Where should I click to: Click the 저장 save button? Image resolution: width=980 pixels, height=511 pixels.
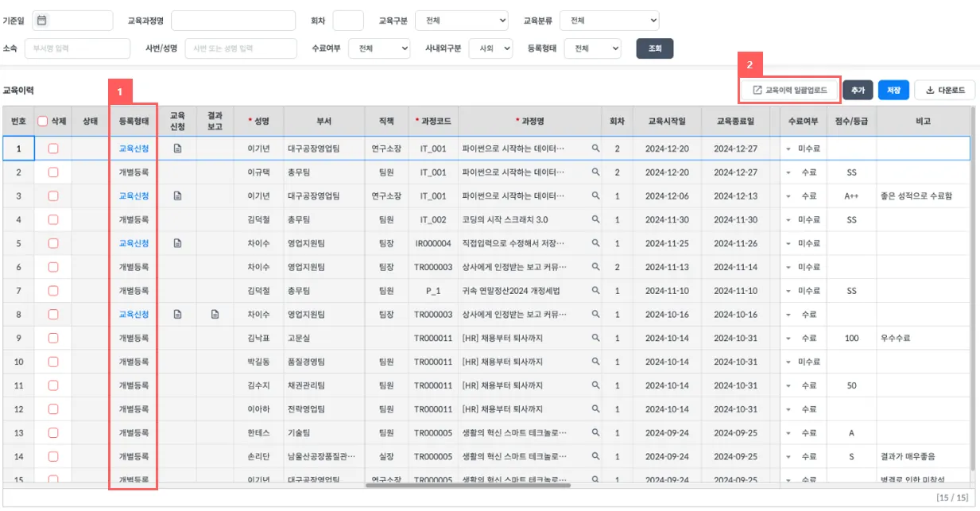[893, 91]
